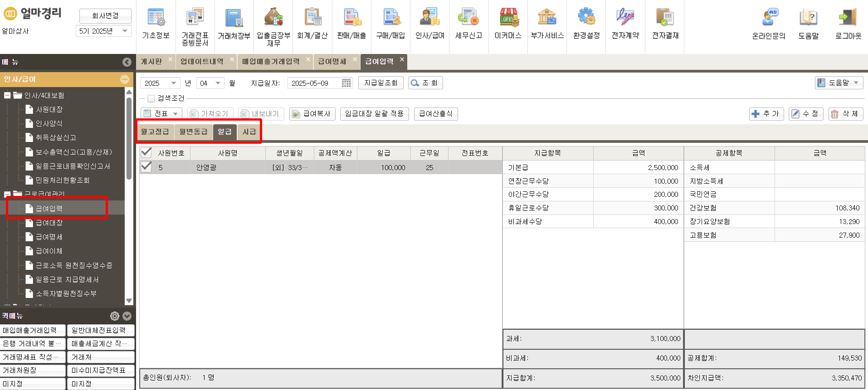
Task: Open the 입출금장부 재무 icon
Action: coord(273,26)
